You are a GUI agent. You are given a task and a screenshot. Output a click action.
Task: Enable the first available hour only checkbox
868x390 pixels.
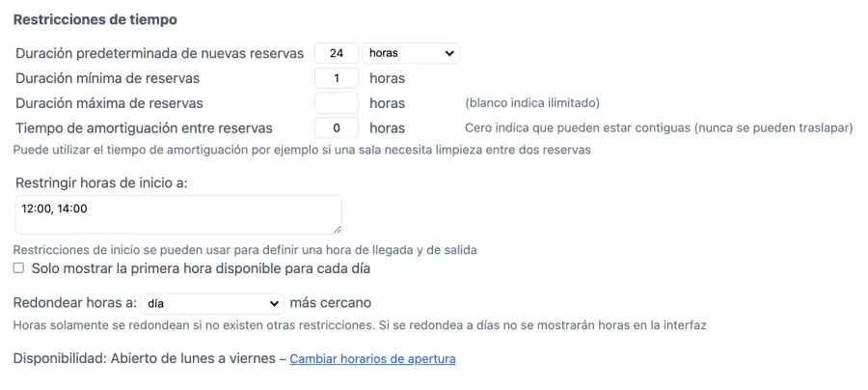pyautogui.click(x=18, y=268)
